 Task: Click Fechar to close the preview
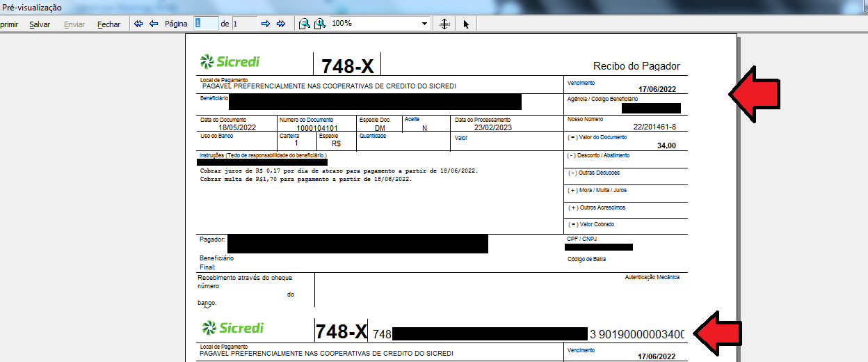(x=108, y=24)
